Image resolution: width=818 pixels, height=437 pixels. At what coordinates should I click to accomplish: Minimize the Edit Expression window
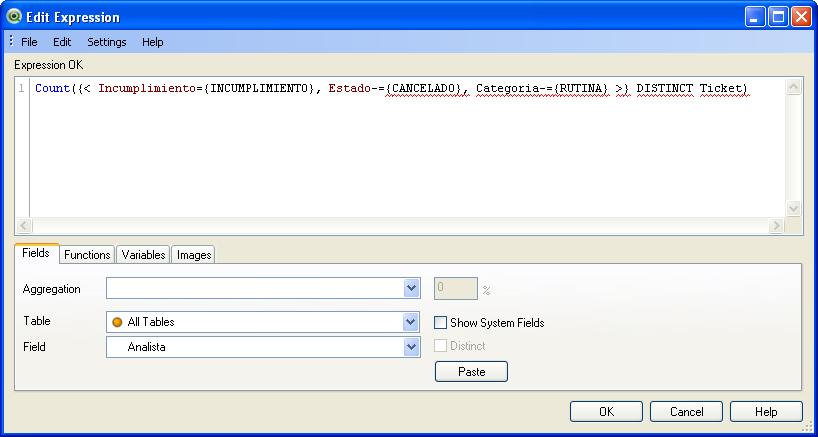tap(754, 17)
